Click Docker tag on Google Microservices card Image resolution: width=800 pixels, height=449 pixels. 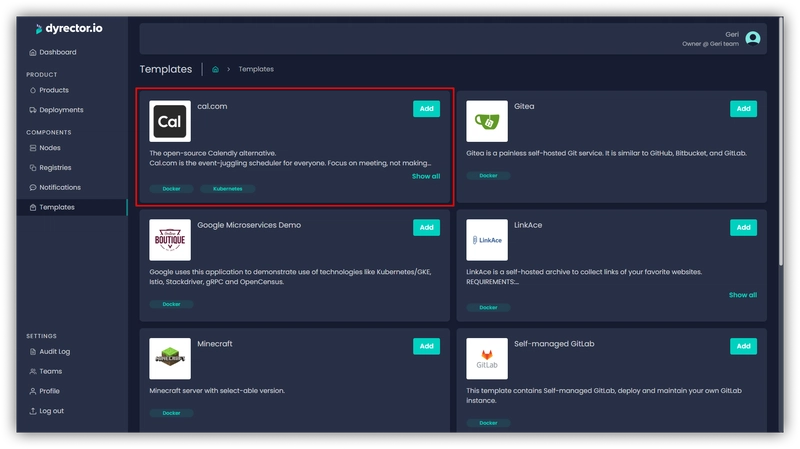171,304
